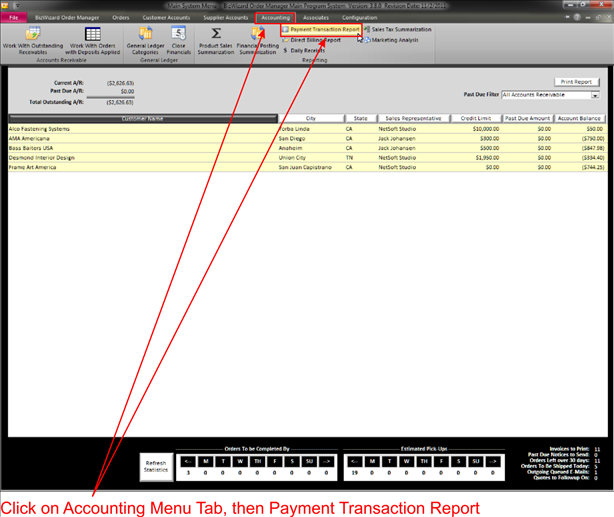Viewport: 614px width, 517px height.
Task: Expand the Past Due Filter dropdown
Action: coord(595,96)
